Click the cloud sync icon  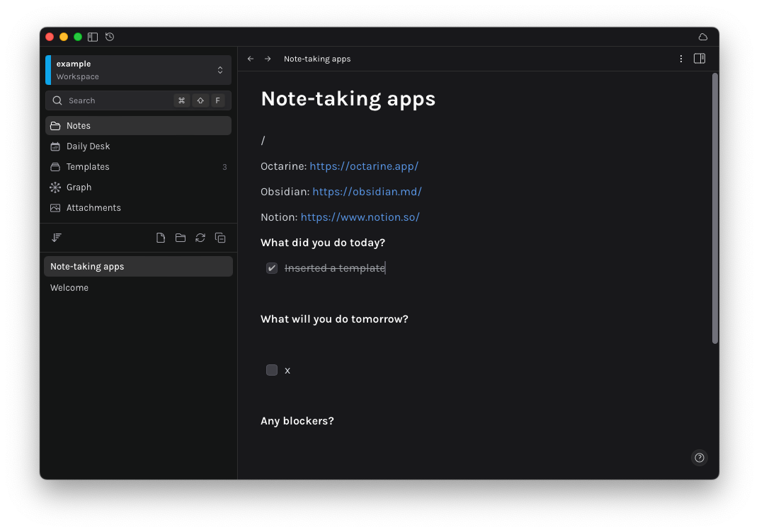click(702, 37)
